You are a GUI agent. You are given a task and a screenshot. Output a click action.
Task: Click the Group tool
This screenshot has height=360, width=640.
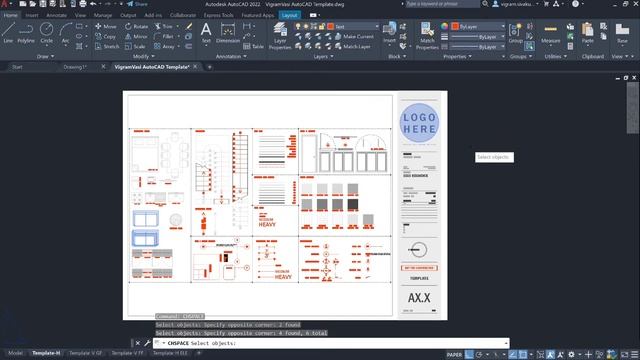click(516, 33)
